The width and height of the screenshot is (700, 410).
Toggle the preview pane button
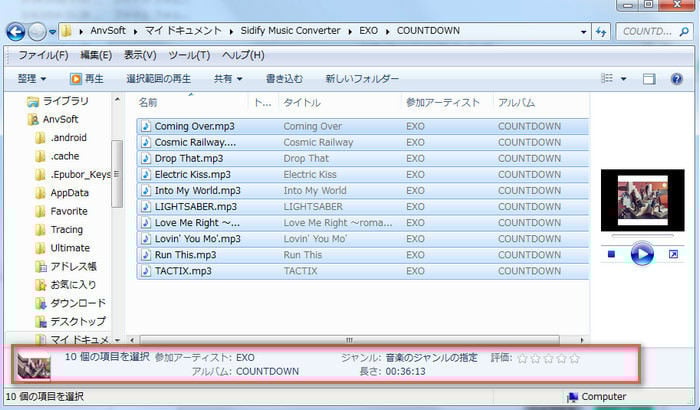click(649, 79)
